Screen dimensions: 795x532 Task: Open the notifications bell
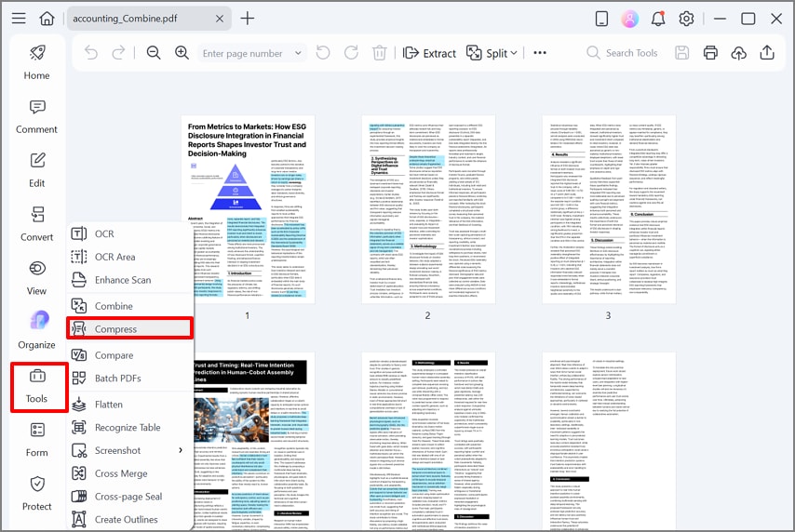click(658, 19)
